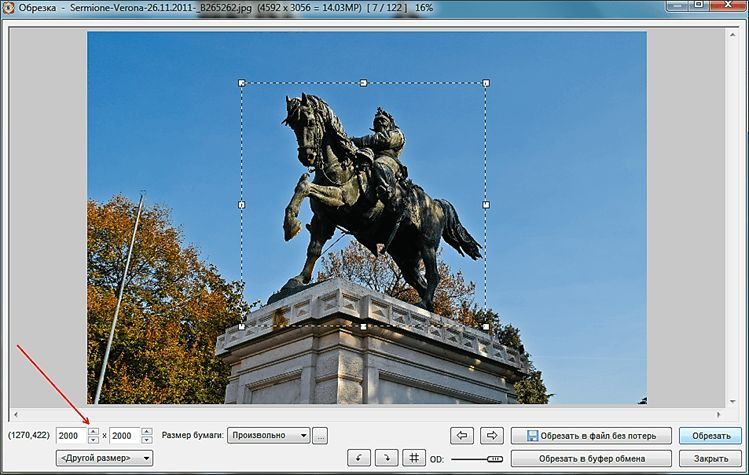This screenshot has height=475, width=749.
Task: Click the crop width field showing 2000
Action: point(72,436)
